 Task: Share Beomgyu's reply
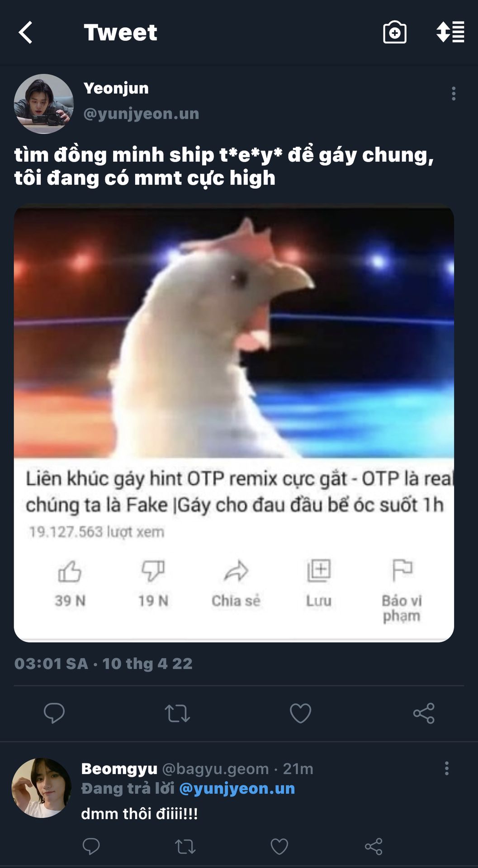point(374,846)
